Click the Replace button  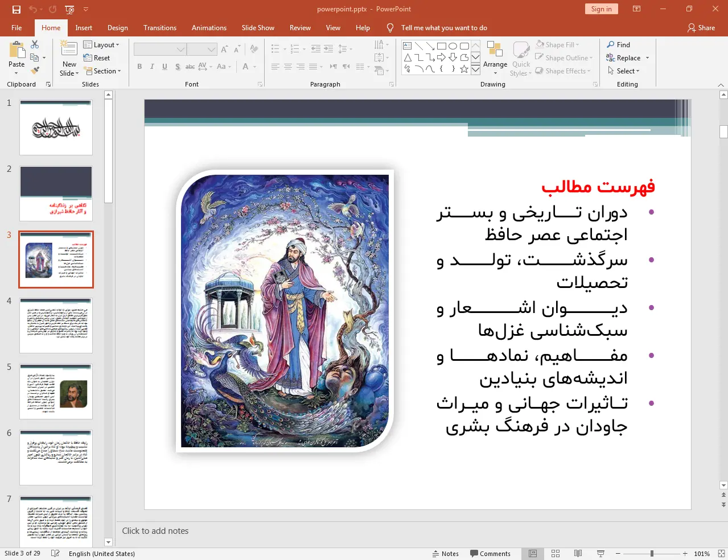click(x=623, y=58)
